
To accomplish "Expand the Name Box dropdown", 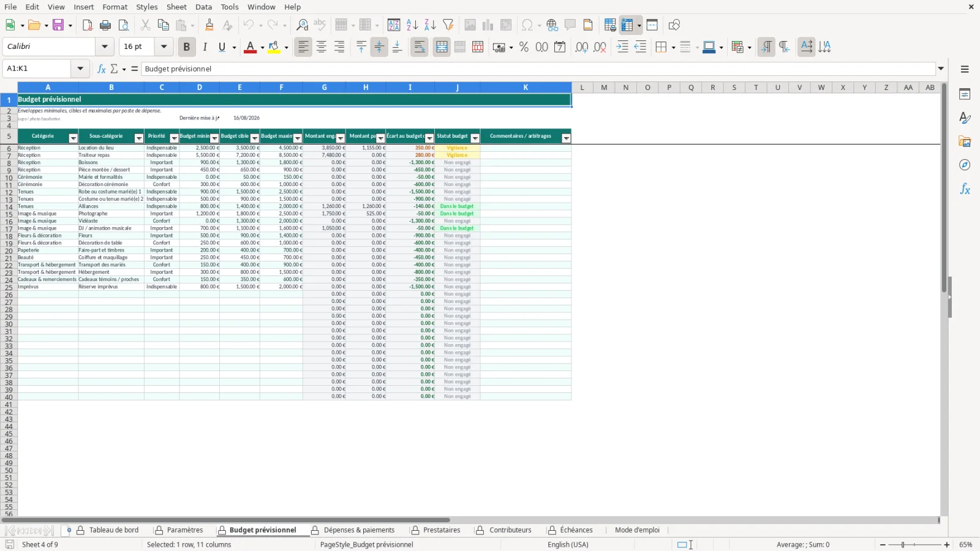I will 80,69.
